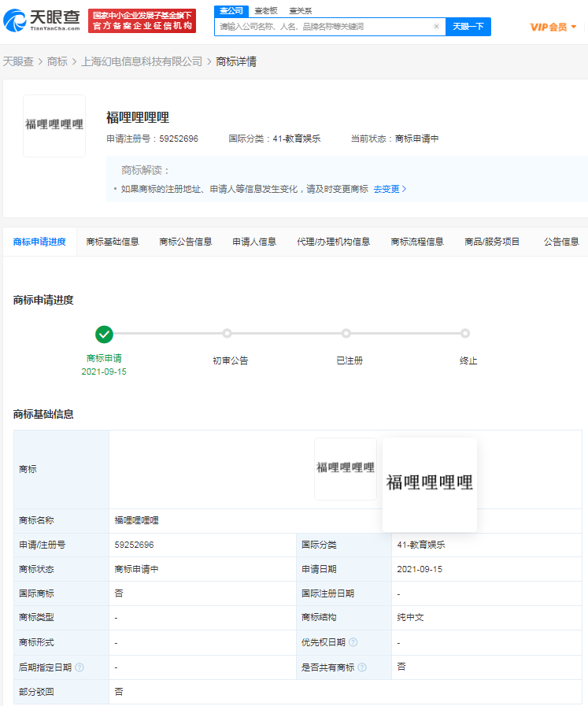Click the help icon beside 优先权日期

(353, 642)
